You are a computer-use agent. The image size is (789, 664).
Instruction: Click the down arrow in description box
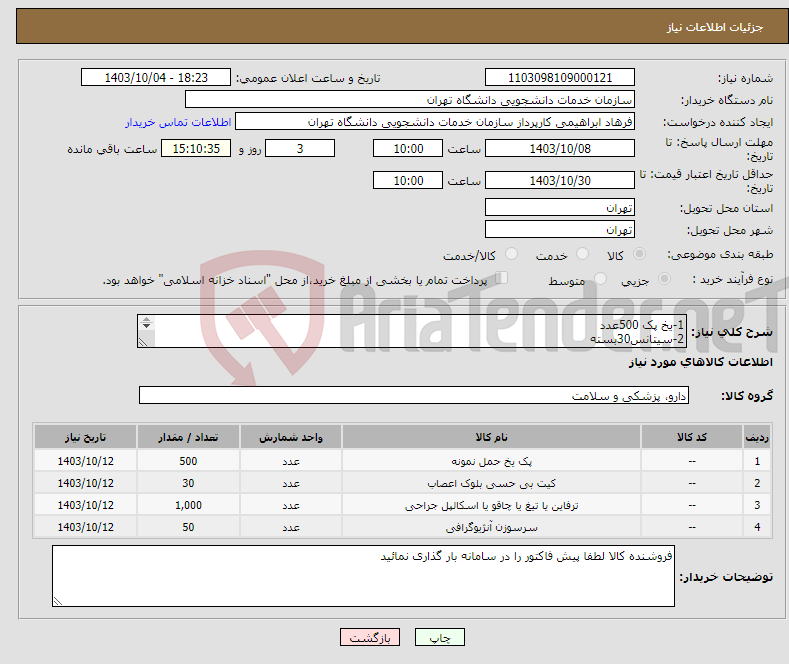146,326
